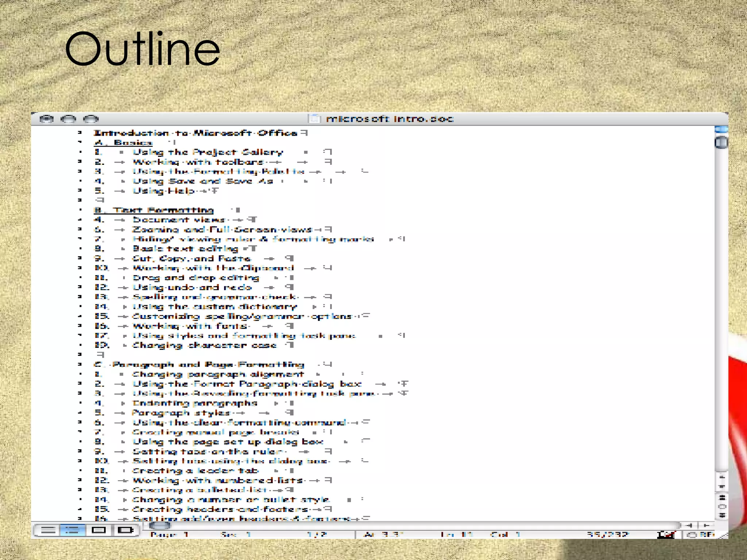
Task: Click the line "Using the Formatting Palette"
Action: [218, 171]
